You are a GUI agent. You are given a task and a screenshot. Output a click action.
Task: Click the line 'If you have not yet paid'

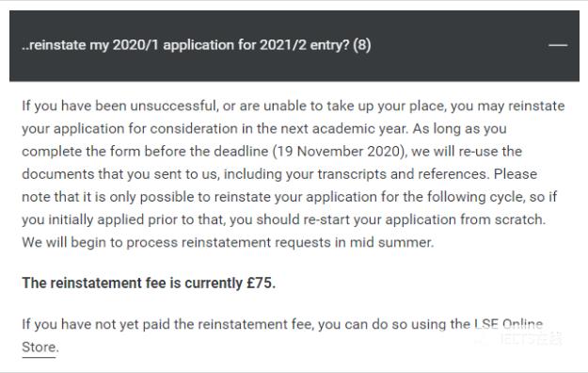pyautogui.click(x=282, y=324)
